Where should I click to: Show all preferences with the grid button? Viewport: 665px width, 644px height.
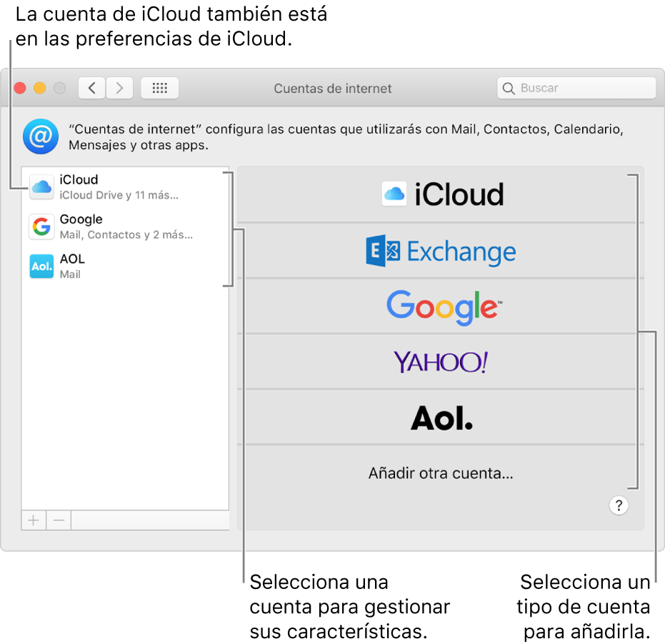tap(159, 89)
